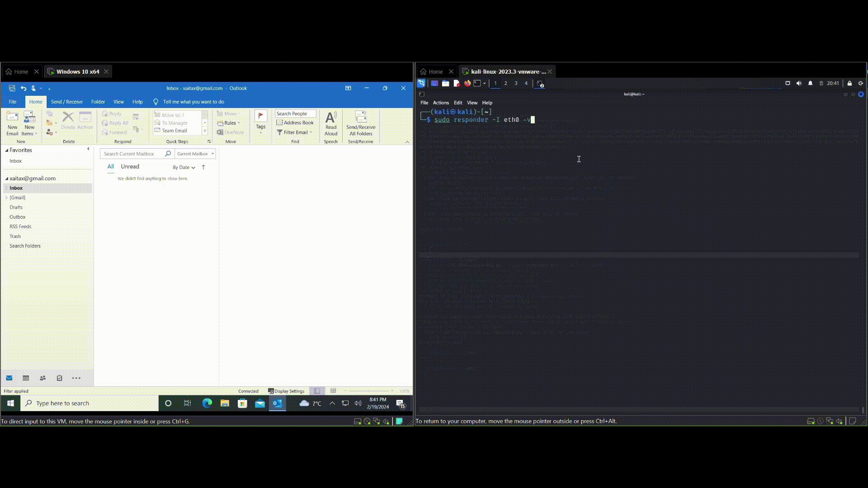Toggle reverse sort order arrow
The image size is (868, 488).
[203, 167]
